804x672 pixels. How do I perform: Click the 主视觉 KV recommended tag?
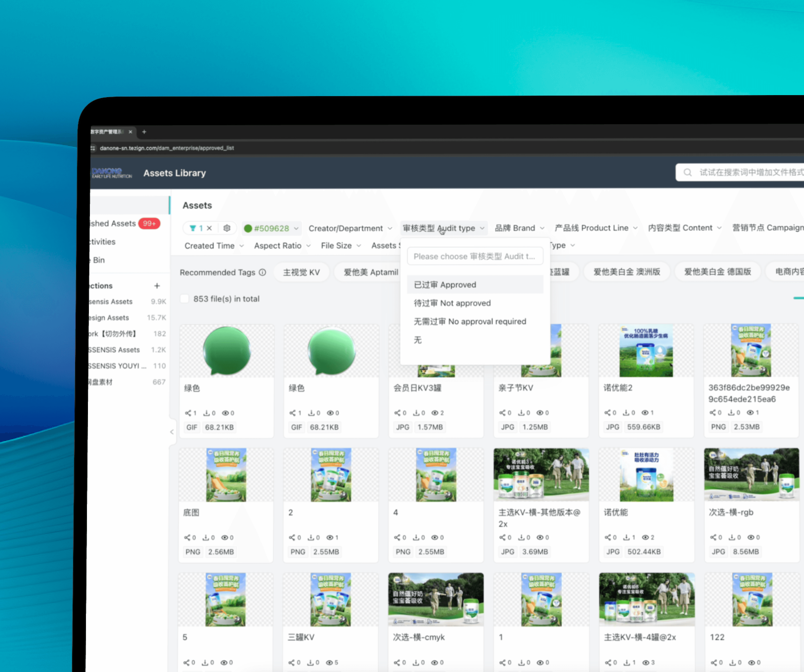coord(301,272)
